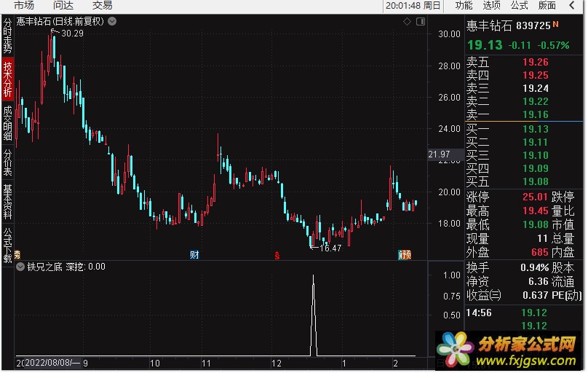Click the 收益 value 0.637

[x=535, y=295]
